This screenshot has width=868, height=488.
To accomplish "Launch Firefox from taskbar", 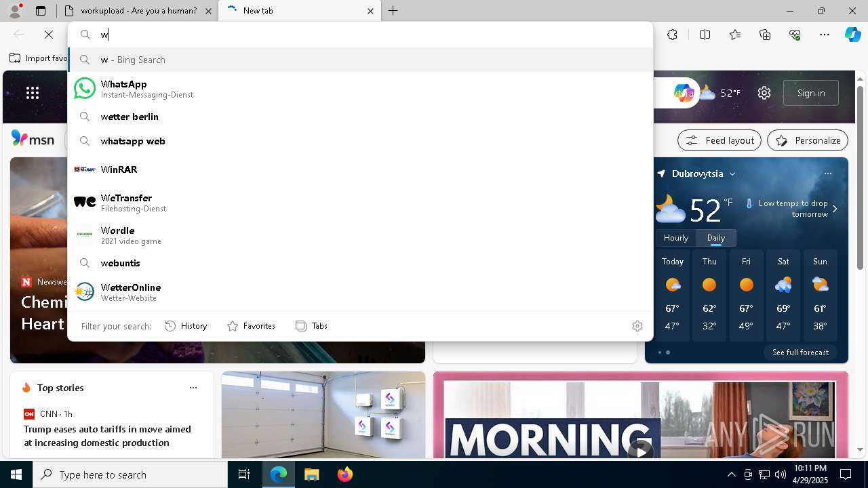I will click(344, 474).
